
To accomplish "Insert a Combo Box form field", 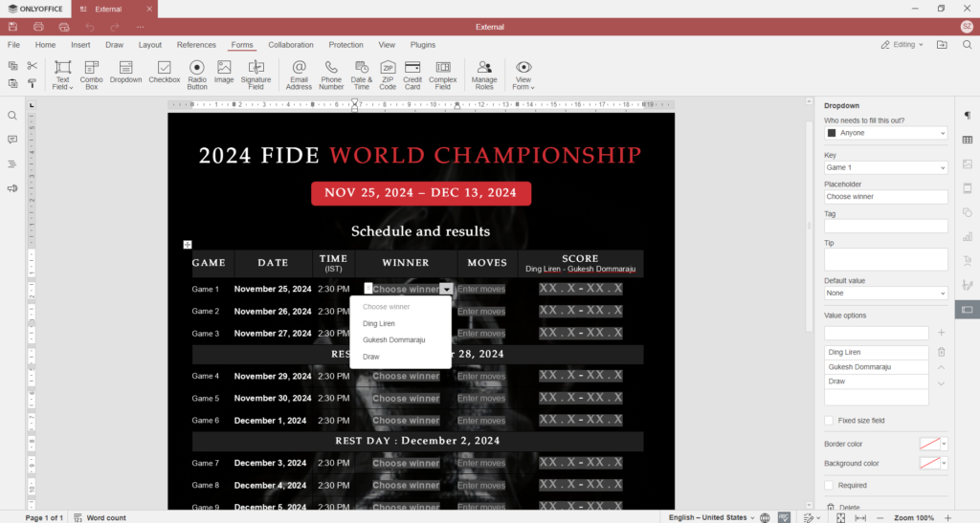I will [x=92, y=74].
